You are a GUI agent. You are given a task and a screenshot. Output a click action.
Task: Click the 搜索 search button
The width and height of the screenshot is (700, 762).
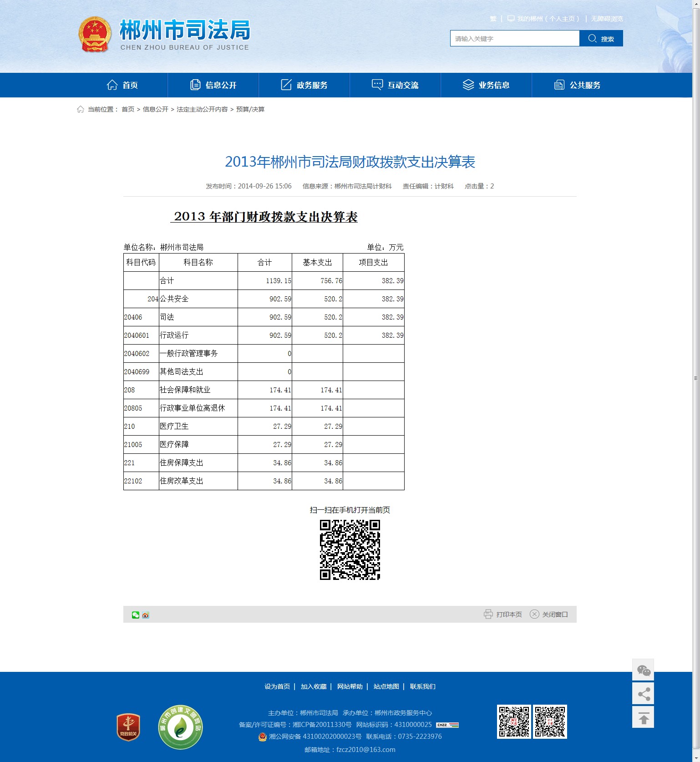point(601,38)
